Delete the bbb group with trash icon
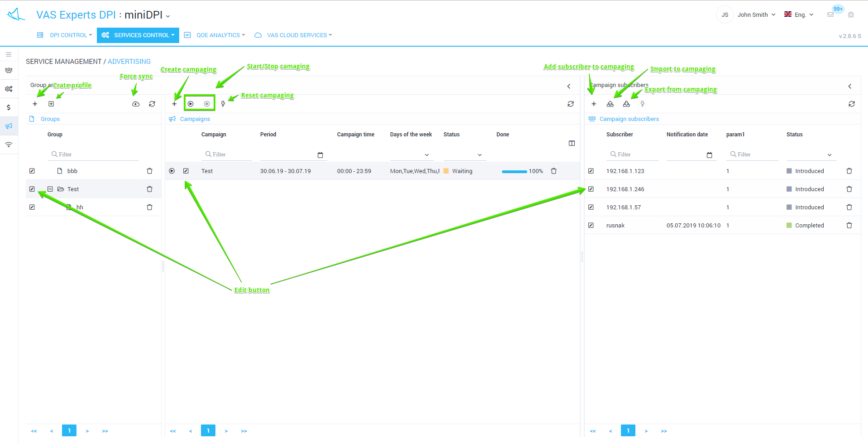This screenshot has width=868, height=444. [x=150, y=171]
